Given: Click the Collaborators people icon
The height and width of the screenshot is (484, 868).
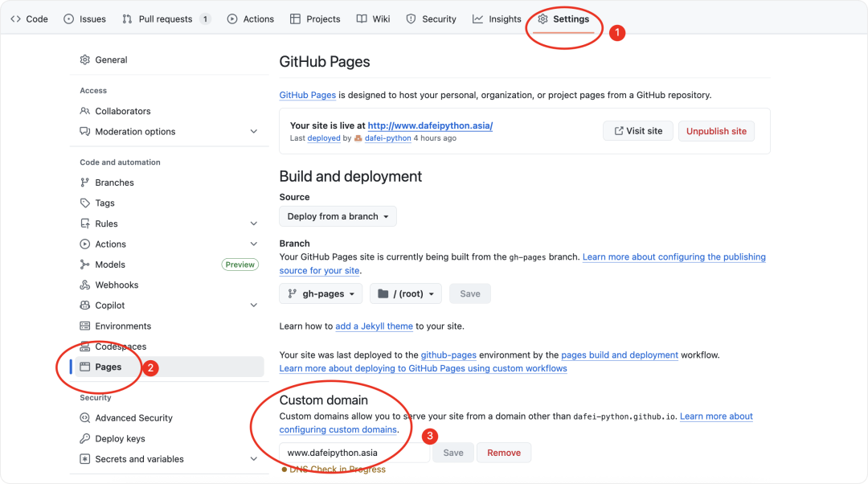Looking at the screenshot, I should click(x=84, y=111).
